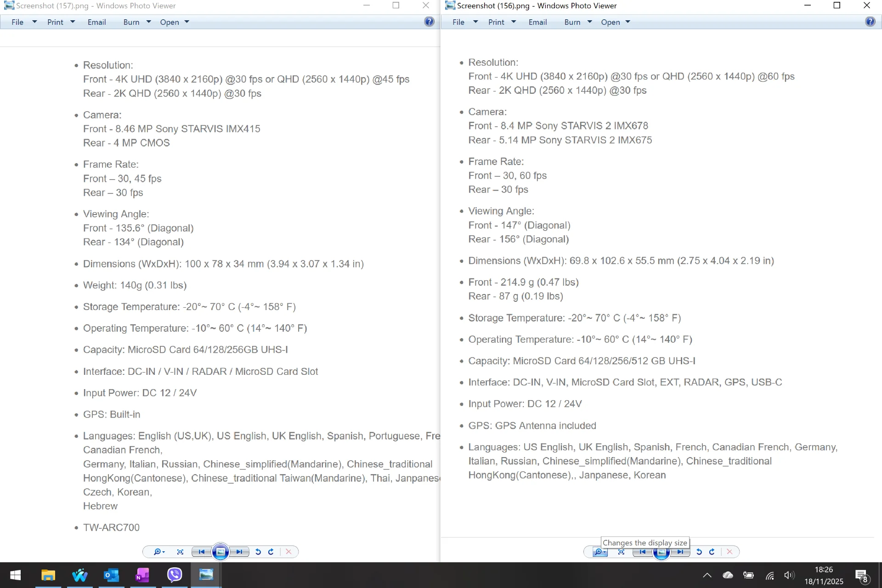
Task: Delete the image in Screenshot (157) window
Action: [288, 552]
